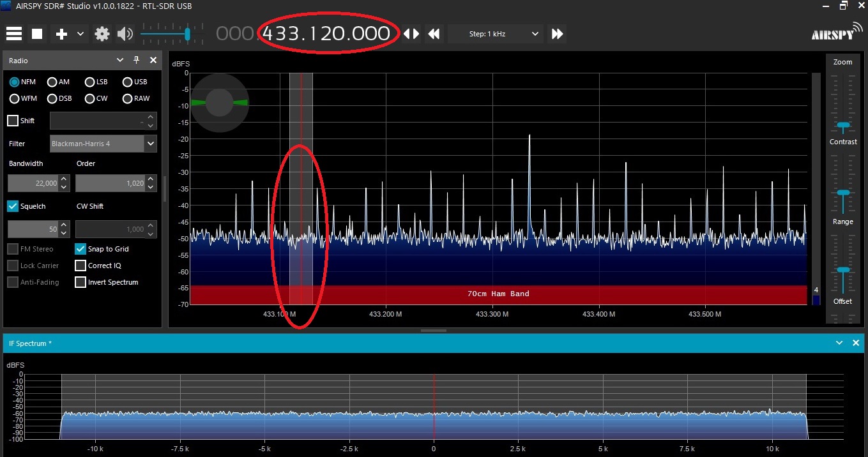Image resolution: width=868 pixels, height=457 pixels.
Task: Click the splitter grip above IF Spectrum
Action: click(x=434, y=331)
